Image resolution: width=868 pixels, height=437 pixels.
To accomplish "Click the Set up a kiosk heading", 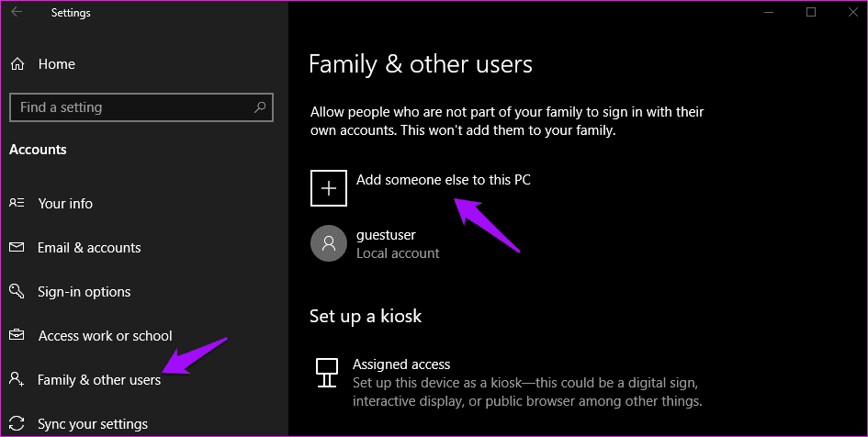I will pos(366,316).
